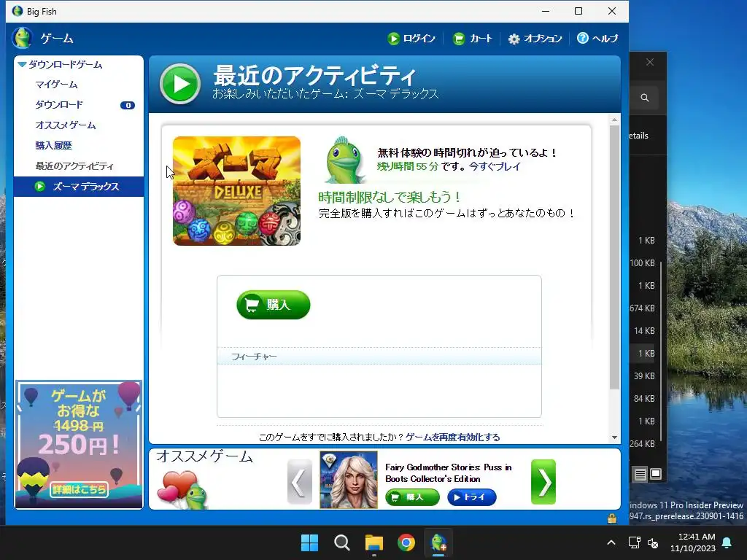Click the hearts and fish recommendation graphic
This screenshot has width=747, height=560.
click(183, 489)
